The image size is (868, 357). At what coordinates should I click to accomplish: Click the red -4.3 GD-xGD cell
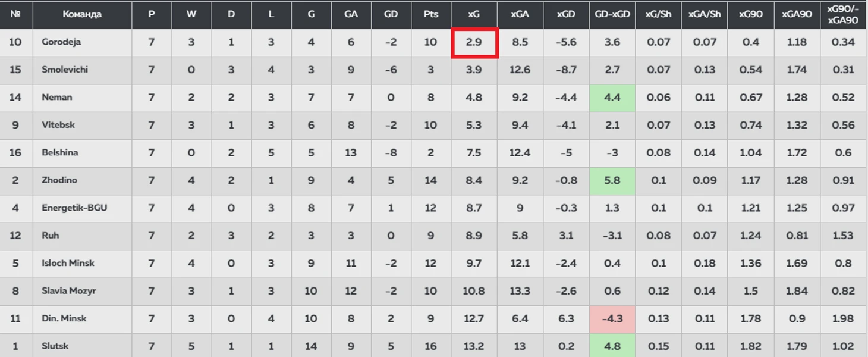(612, 318)
